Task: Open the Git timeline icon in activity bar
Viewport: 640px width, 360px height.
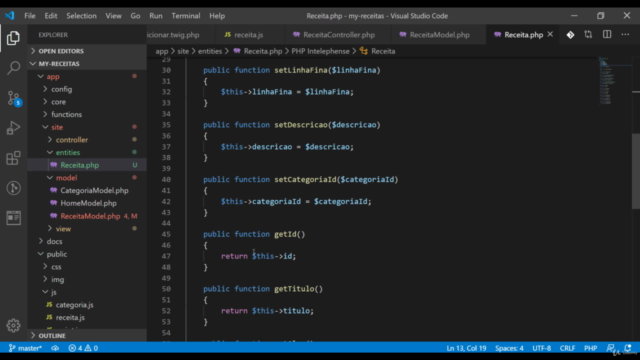Action: 13,188
